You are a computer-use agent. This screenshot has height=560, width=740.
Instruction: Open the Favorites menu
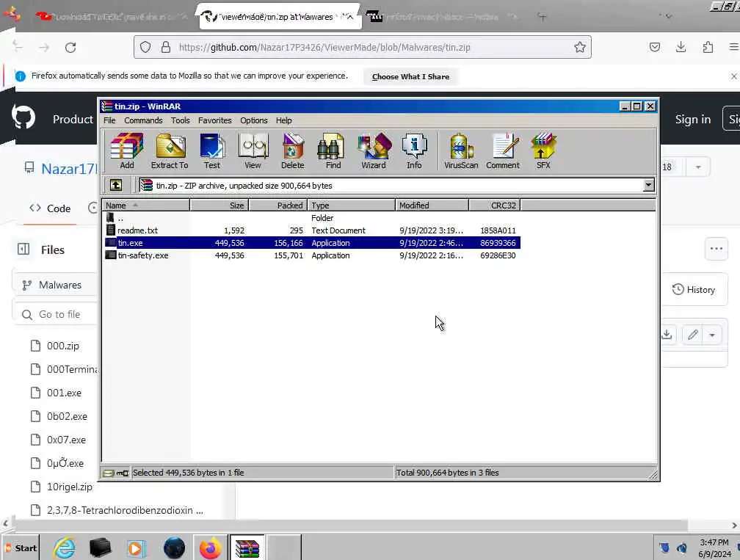214,120
